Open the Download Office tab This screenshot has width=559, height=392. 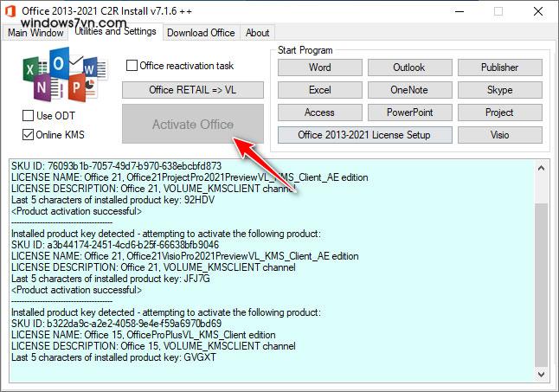(201, 33)
